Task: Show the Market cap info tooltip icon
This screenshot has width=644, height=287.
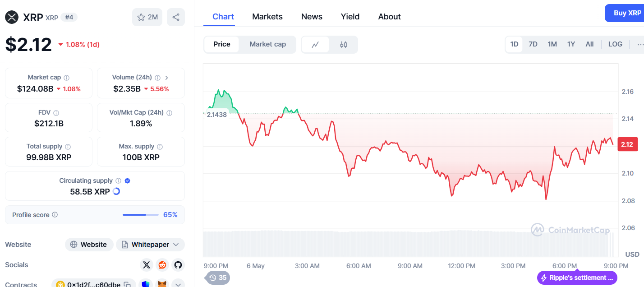Action: (x=67, y=78)
